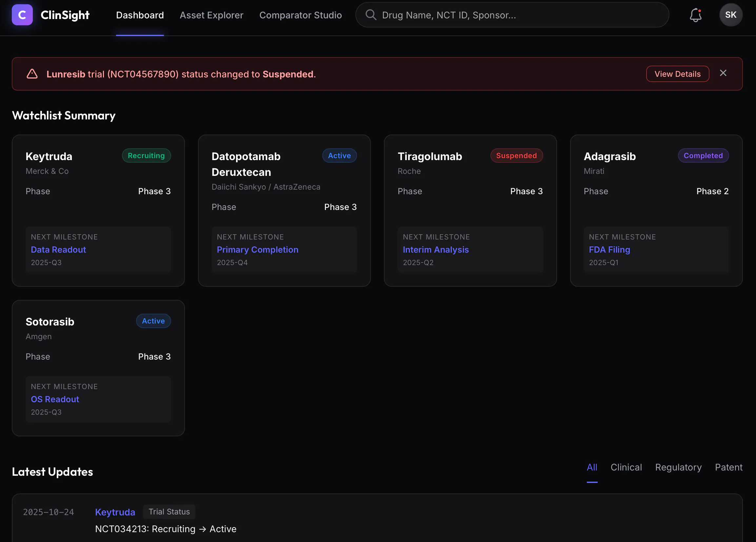Click the warning triangle alert icon
Viewport: 756px width, 542px height.
[x=32, y=74]
